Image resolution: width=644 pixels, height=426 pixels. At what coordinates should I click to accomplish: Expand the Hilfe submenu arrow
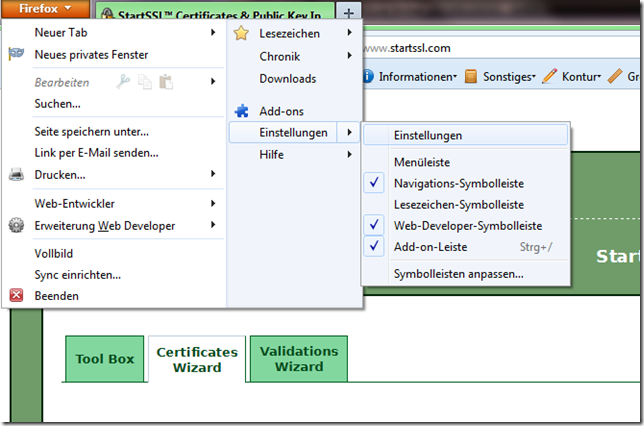point(349,154)
